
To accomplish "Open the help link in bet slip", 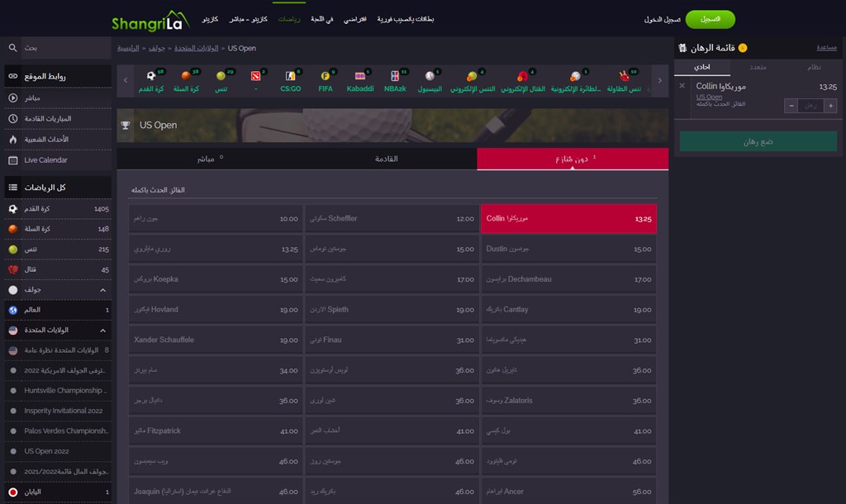I will click(826, 47).
